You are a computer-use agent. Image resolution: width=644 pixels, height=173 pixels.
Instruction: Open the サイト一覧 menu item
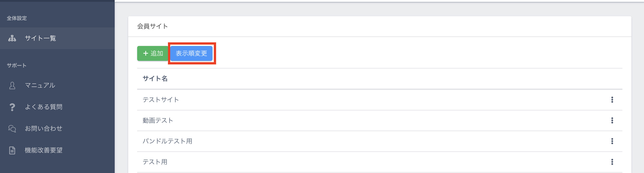[x=40, y=38]
